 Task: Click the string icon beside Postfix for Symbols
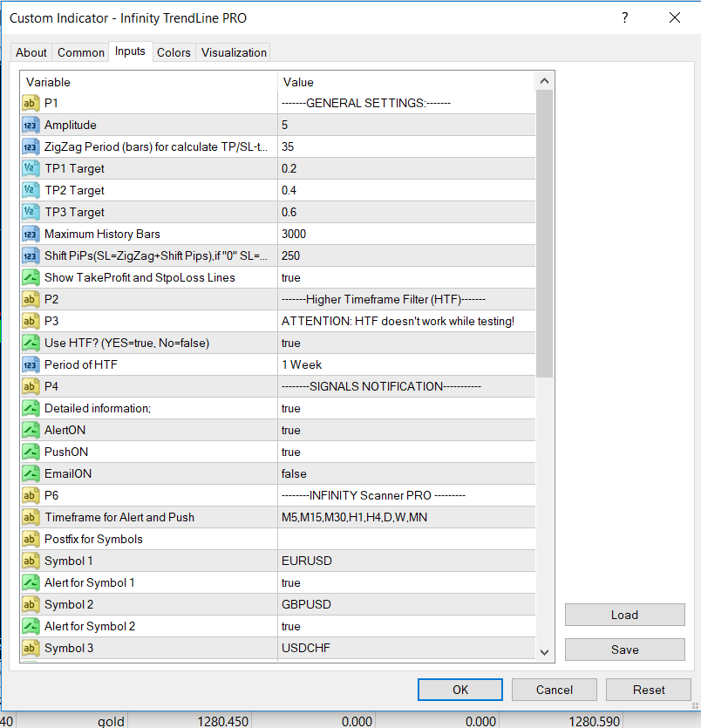click(31, 540)
